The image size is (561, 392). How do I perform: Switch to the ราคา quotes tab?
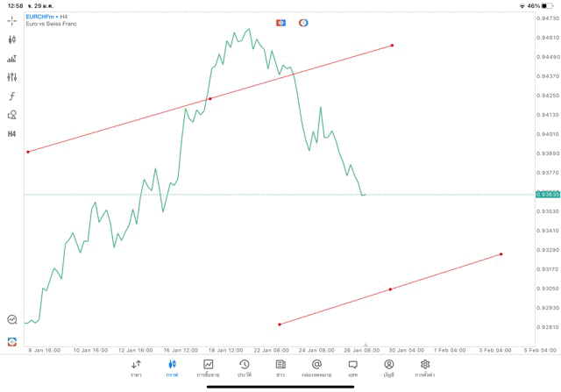(x=136, y=367)
